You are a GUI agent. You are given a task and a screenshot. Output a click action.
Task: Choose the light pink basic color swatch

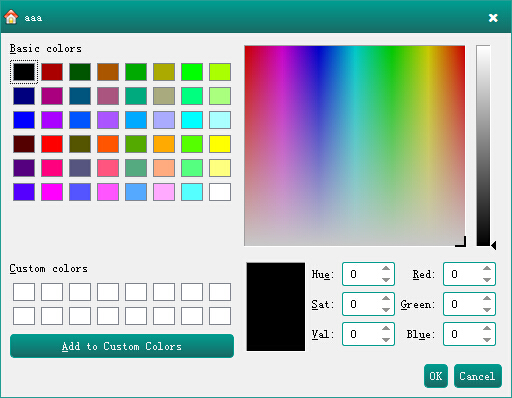(x=164, y=192)
